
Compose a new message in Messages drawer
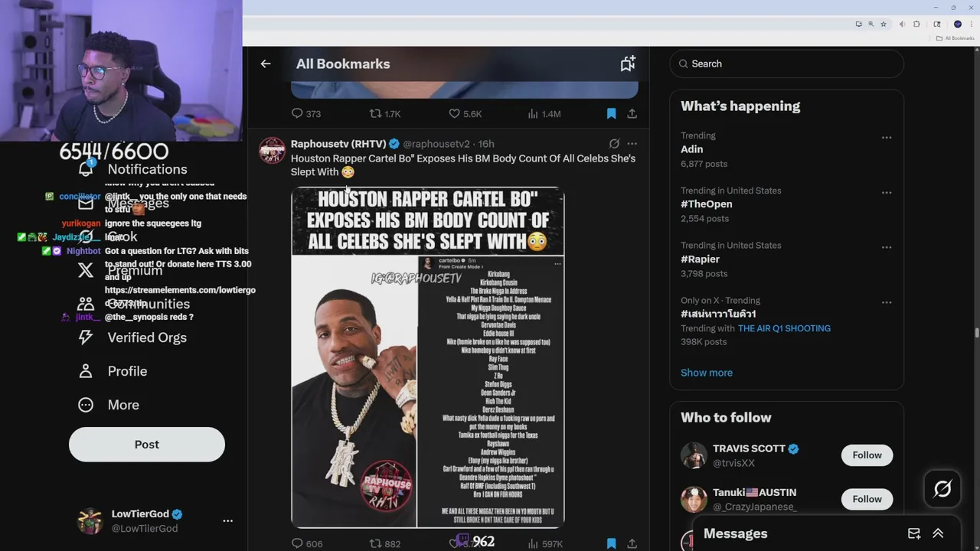pos(914,533)
